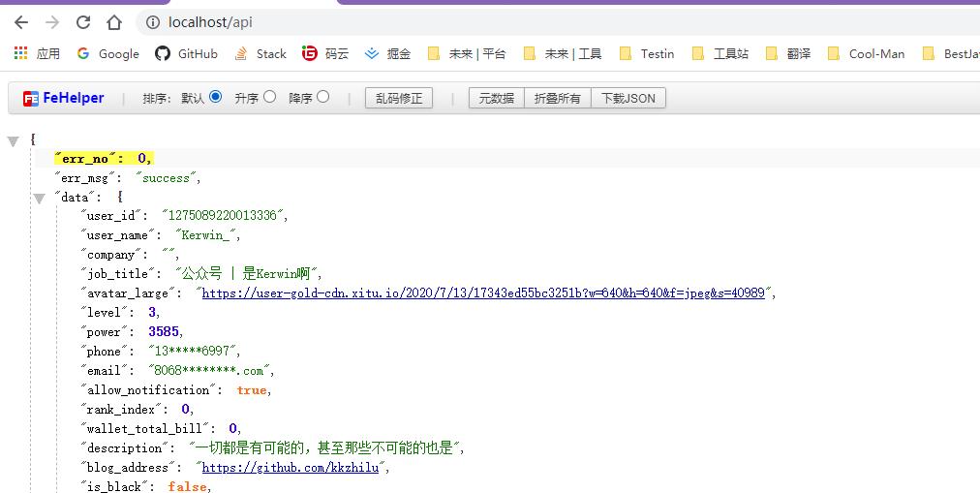This screenshot has height=493, width=980.
Task: Open the Cool-Man bookmark folder
Action: pyautogui.click(x=866, y=53)
